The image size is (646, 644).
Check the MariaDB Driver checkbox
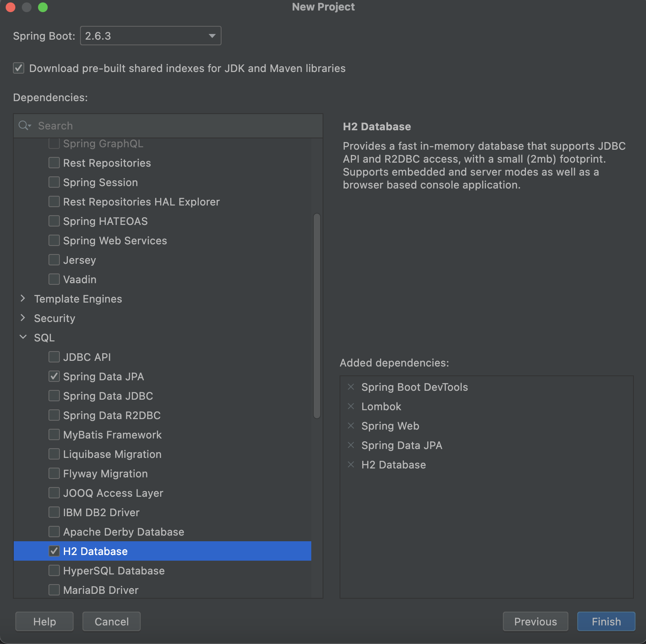(x=54, y=590)
